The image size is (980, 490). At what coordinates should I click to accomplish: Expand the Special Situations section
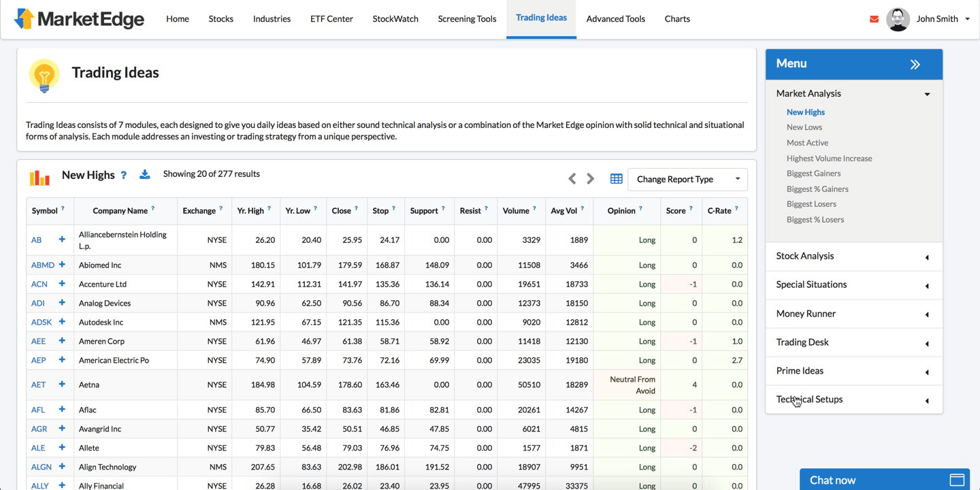(927, 286)
